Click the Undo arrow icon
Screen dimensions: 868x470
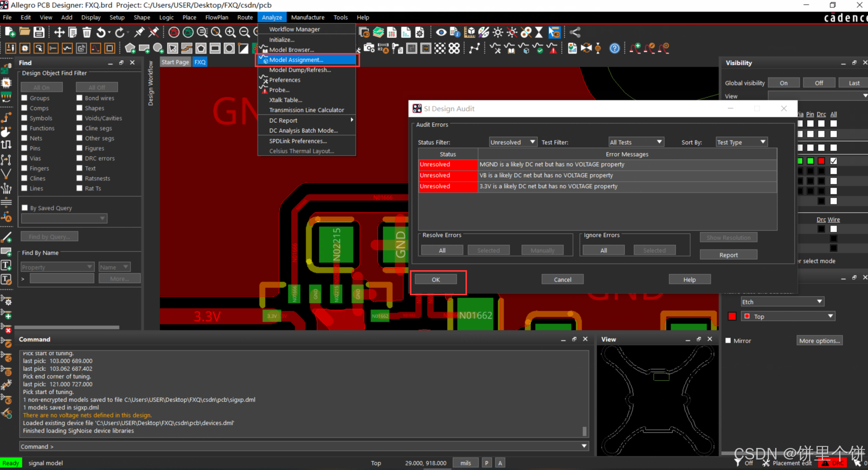101,32
